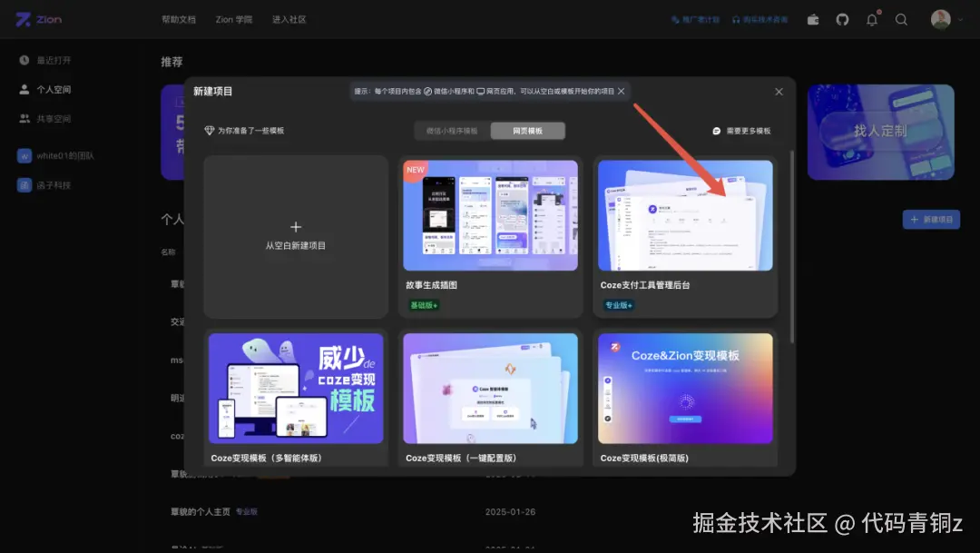Open Coze变现模板（多智能体版）thumbnail
This screenshot has height=553, width=980.
coord(296,388)
